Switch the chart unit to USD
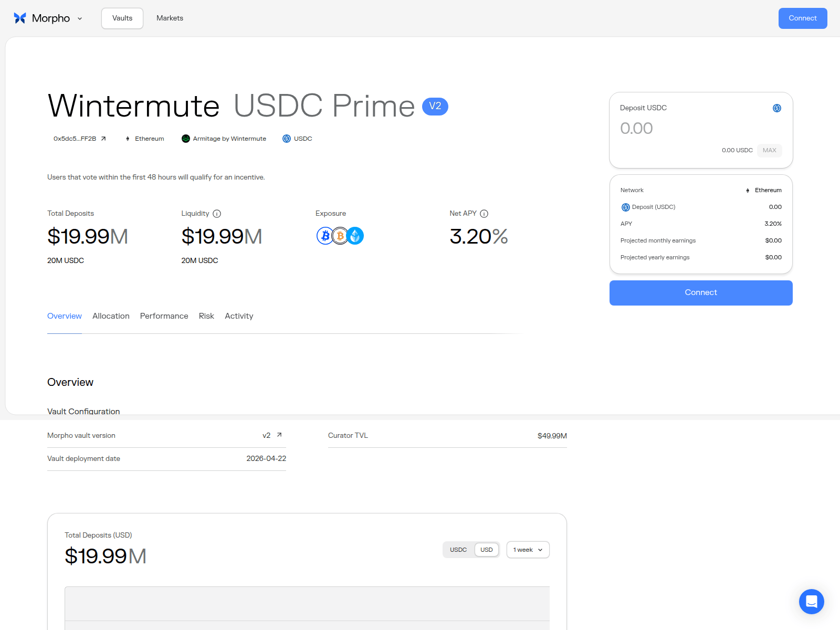The image size is (840, 630). click(487, 550)
